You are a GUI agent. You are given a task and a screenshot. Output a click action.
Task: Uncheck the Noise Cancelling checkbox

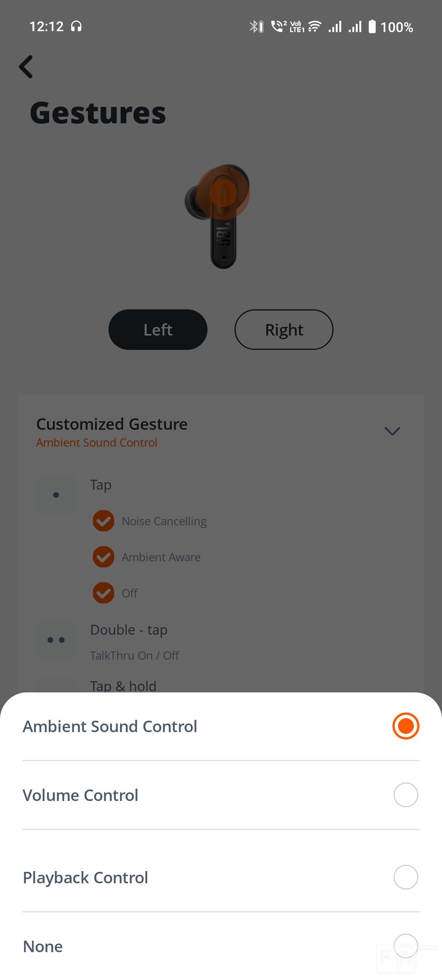tap(104, 521)
